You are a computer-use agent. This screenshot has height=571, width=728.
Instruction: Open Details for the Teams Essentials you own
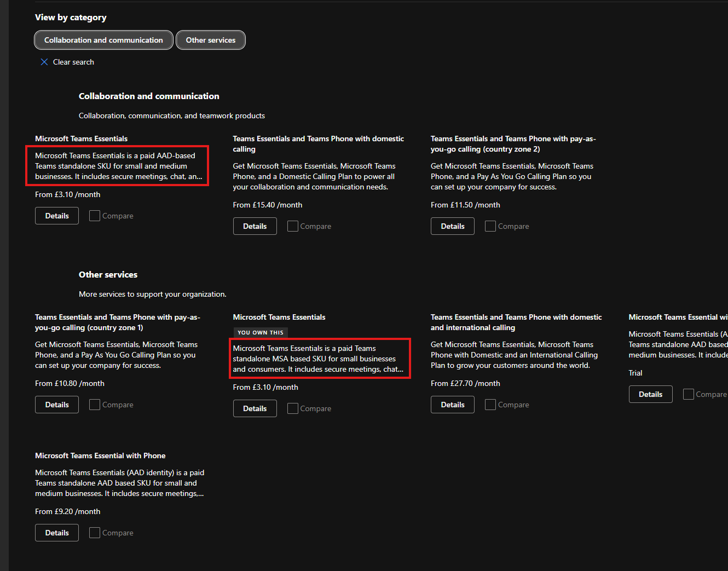pyautogui.click(x=255, y=408)
